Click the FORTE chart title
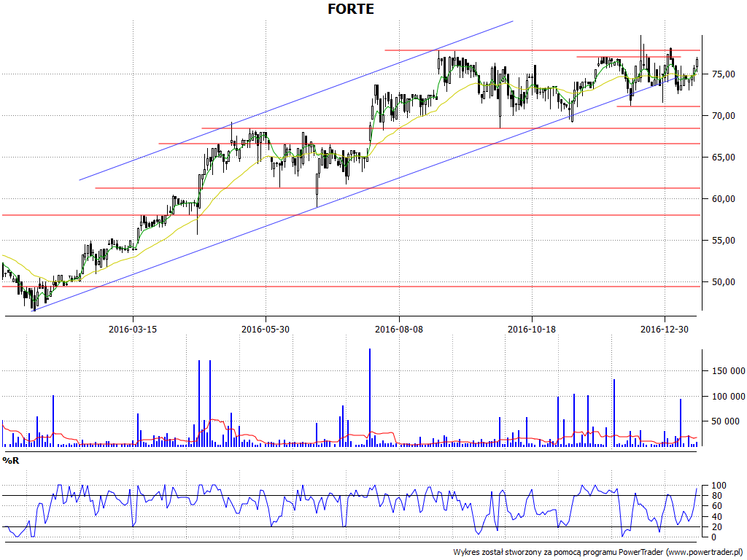Screen dimensions: 747x560 pyautogui.click(x=351, y=9)
